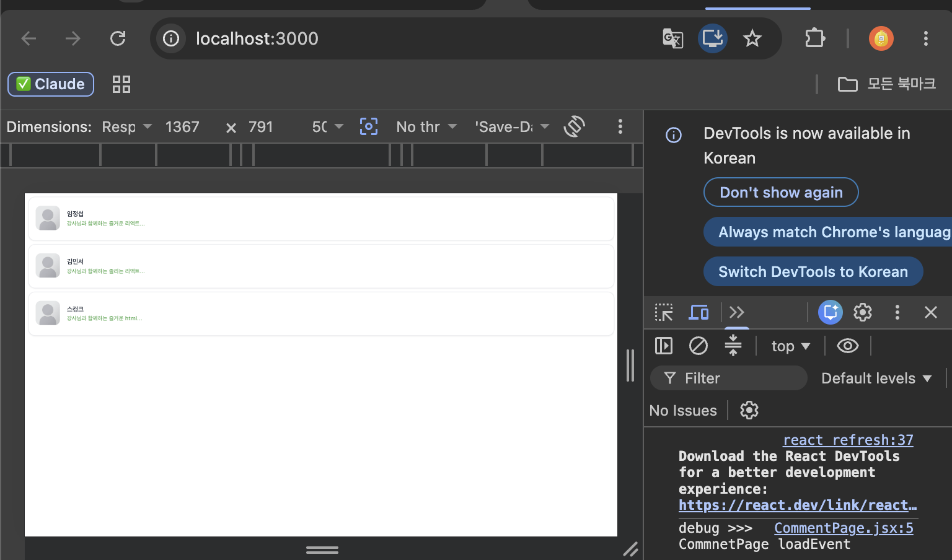The height and width of the screenshot is (560, 952).
Task: Click the green text ending with html…
Action: 104,318
